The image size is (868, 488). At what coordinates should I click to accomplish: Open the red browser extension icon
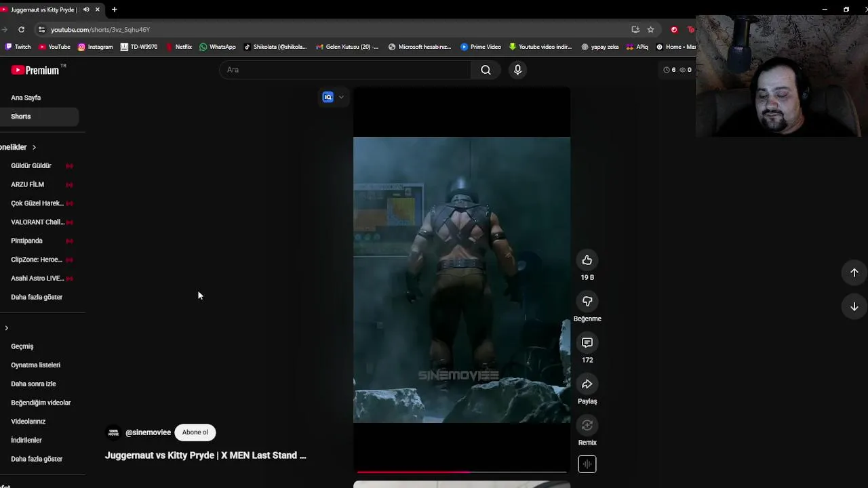click(674, 30)
